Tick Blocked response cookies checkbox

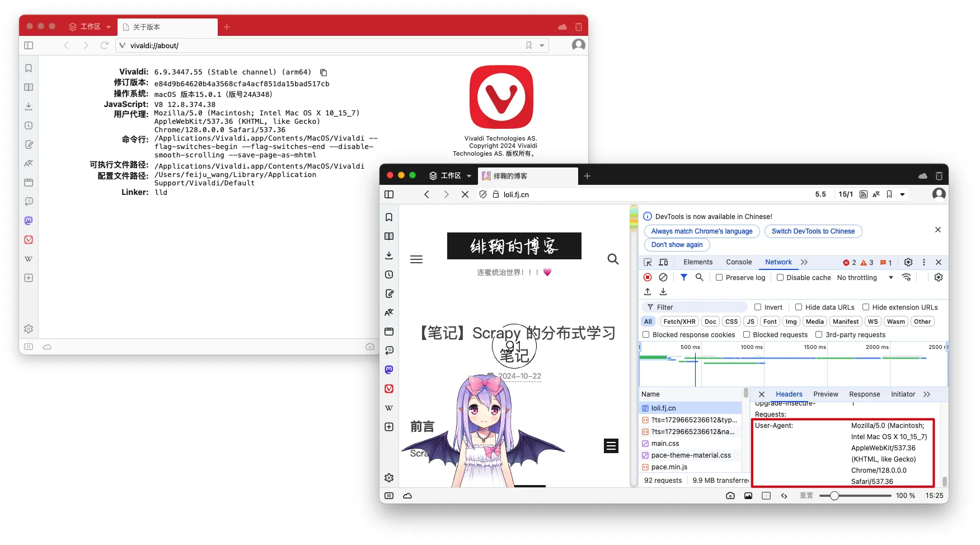[x=646, y=334]
